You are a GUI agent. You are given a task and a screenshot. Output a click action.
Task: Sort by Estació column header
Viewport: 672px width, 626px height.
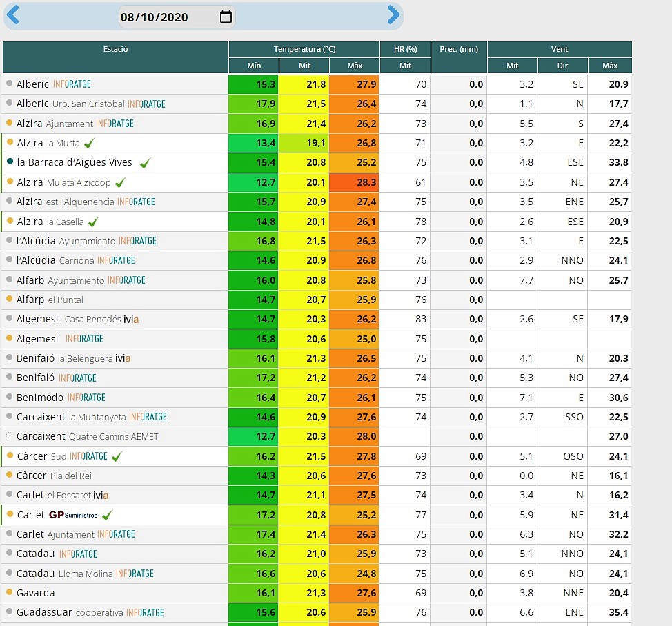point(115,57)
